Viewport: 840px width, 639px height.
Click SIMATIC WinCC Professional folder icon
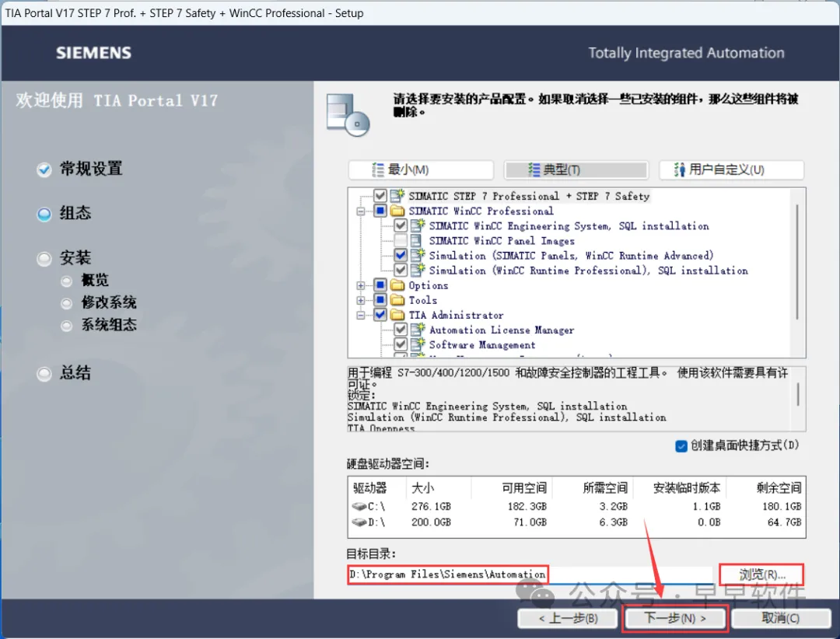[x=397, y=211]
